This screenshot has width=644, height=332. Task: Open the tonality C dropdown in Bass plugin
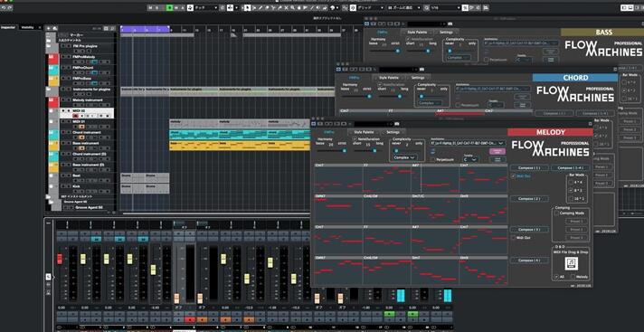point(525,60)
